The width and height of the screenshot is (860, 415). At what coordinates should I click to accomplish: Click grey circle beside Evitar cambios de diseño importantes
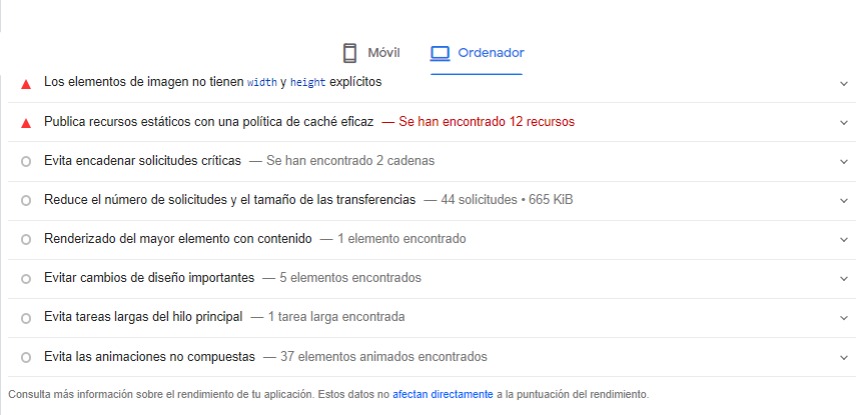click(26, 279)
